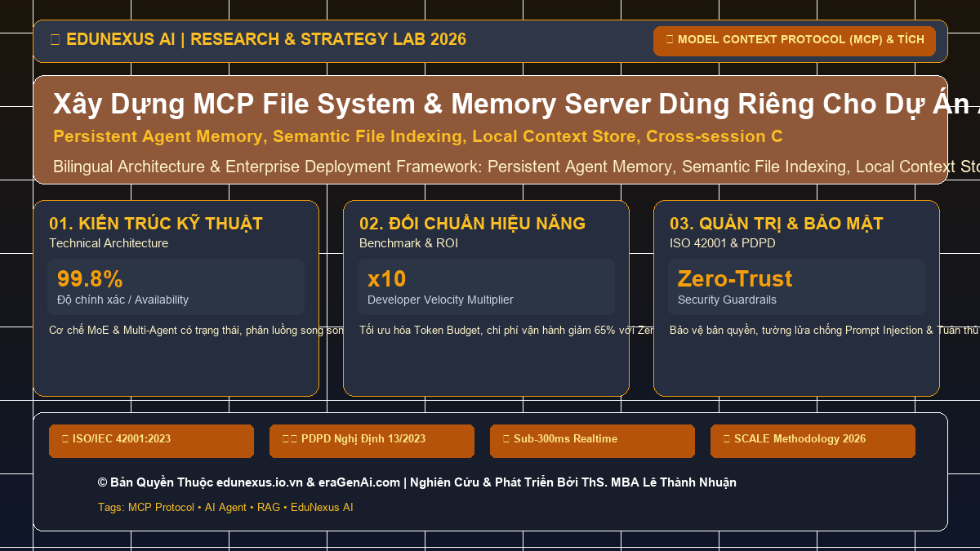Image resolution: width=980 pixels, height=551 pixels.
Task: Click the MoE & Multi-Agent description text
Action: pyautogui.click(x=196, y=331)
